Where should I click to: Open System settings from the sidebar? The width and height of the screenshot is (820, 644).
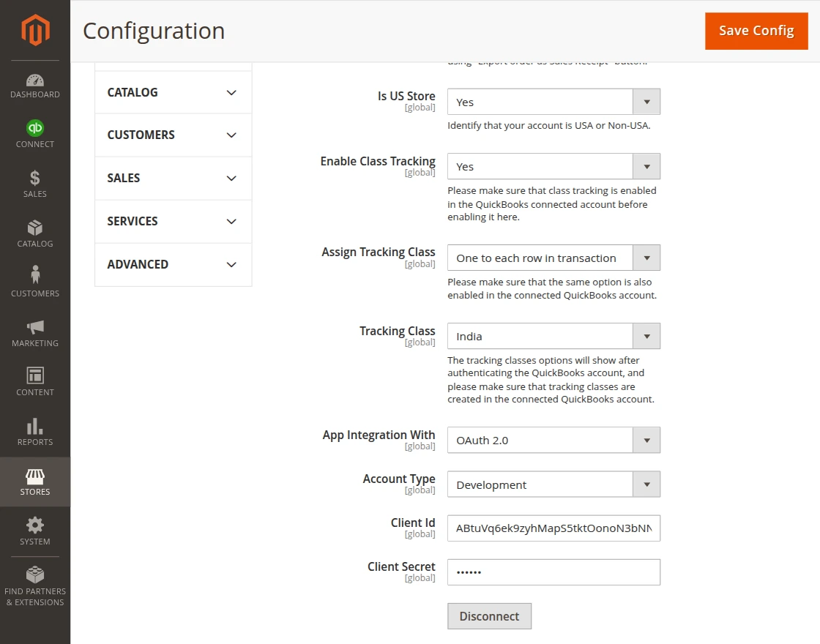click(34, 531)
